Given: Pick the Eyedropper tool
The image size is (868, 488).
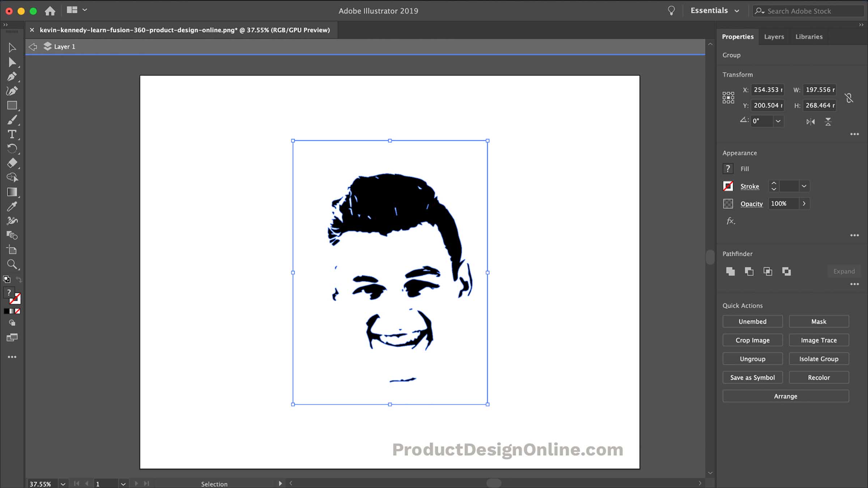Looking at the screenshot, I should (x=12, y=206).
